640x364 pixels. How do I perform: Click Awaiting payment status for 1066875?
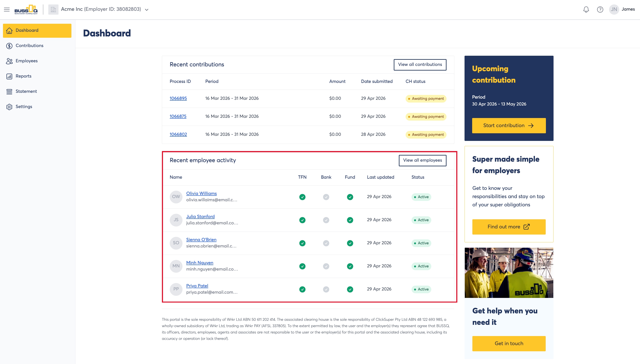tap(426, 117)
